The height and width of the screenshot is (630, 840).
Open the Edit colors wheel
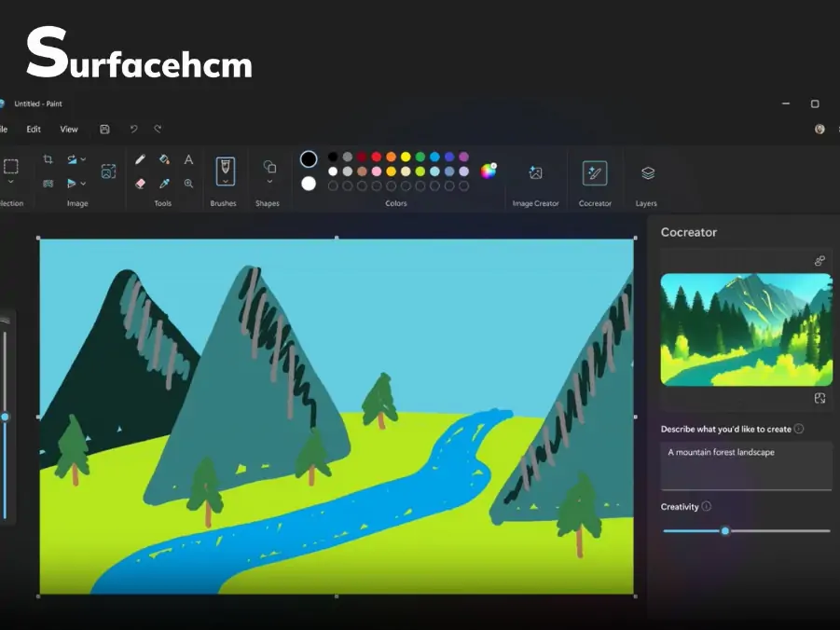[x=489, y=171]
